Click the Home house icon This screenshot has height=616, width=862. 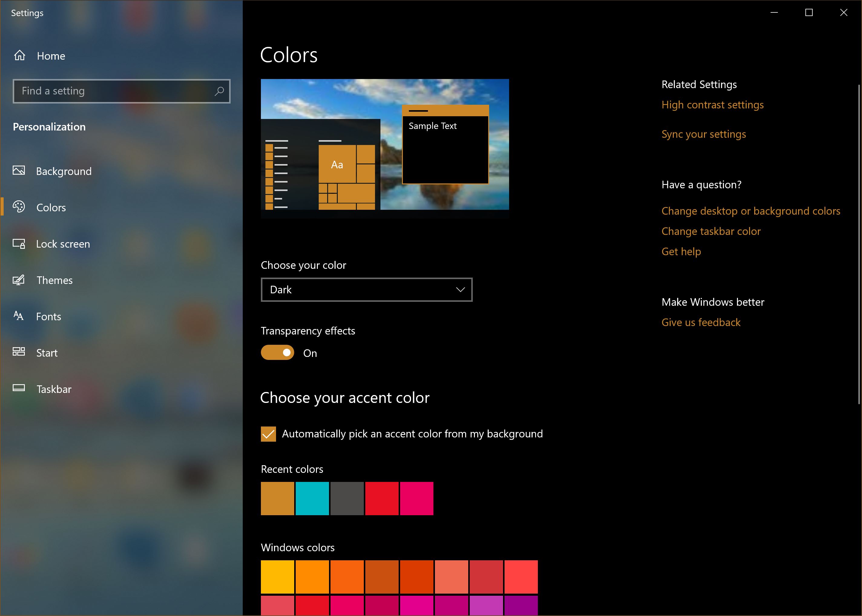point(19,55)
